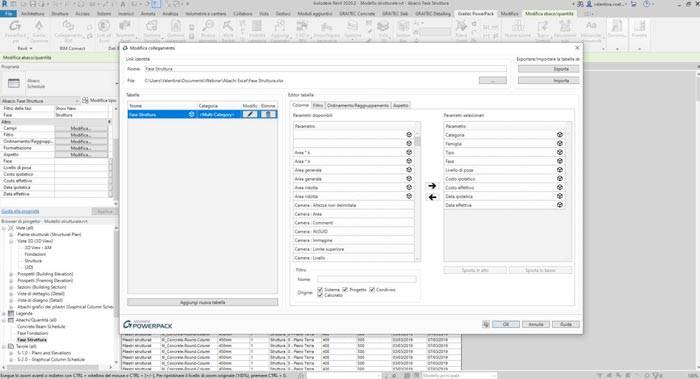Click the cube icon next to Famiglia parameter
Viewport: 700px width, 379px height.
(x=559, y=144)
